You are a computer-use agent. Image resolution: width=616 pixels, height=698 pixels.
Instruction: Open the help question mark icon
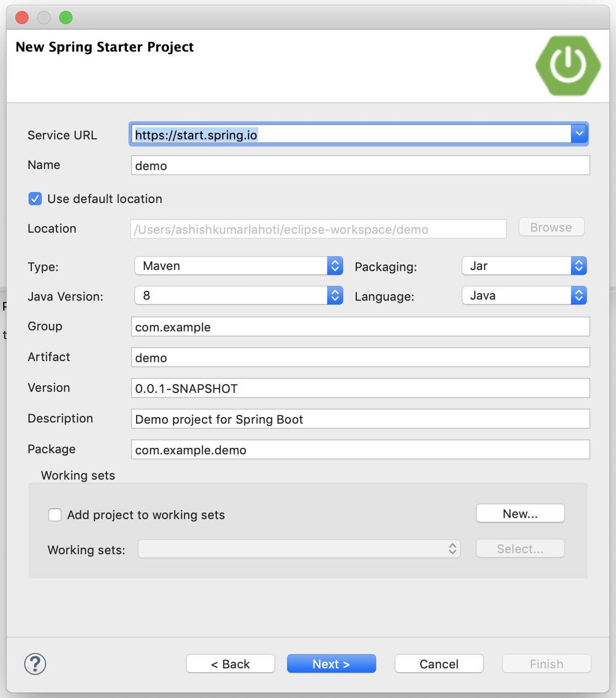[x=35, y=663]
